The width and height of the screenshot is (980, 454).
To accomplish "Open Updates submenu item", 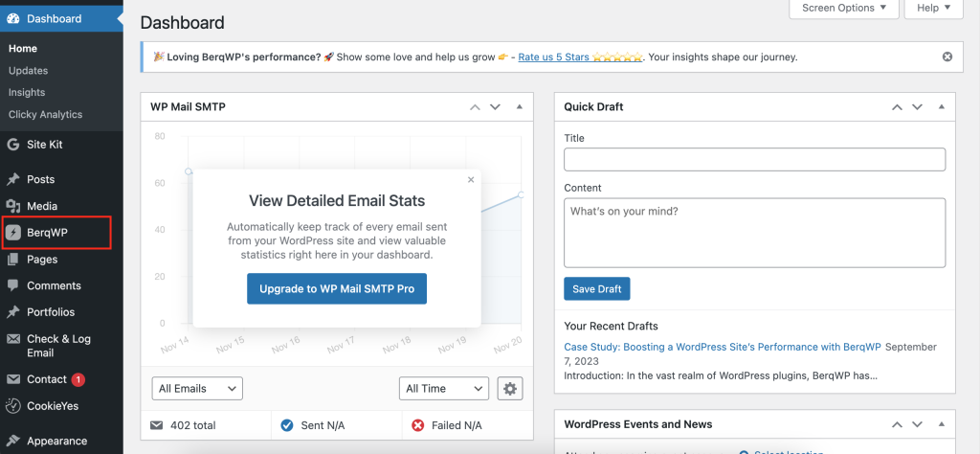I will point(28,71).
